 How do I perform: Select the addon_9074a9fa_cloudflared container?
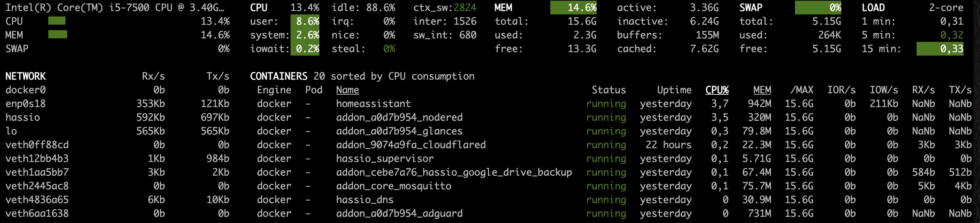(x=411, y=145)
